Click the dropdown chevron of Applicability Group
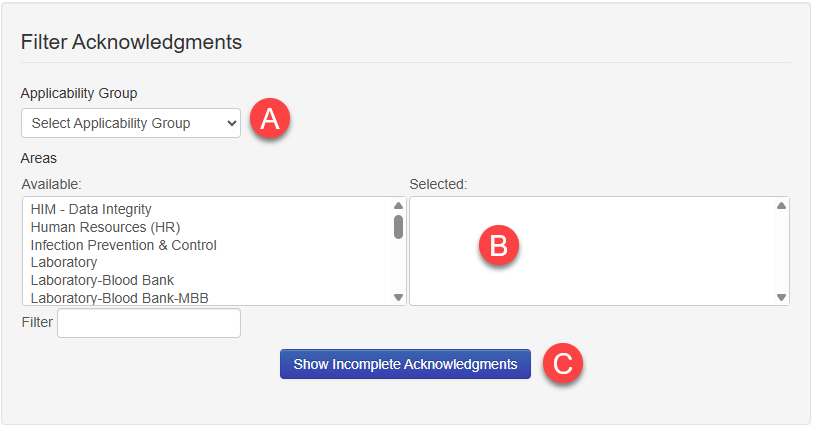Viewport: 814px width, 427px height. [232, 123]
